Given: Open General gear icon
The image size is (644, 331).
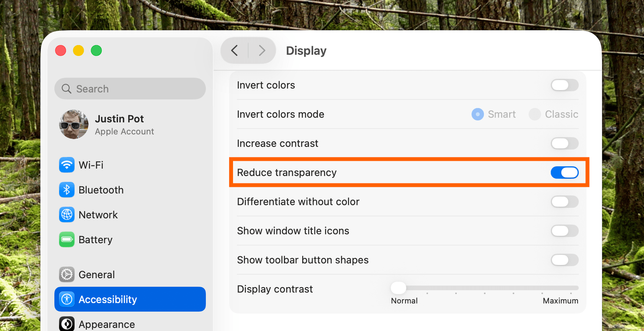Looking at the screenshot, I should (67, 275).
